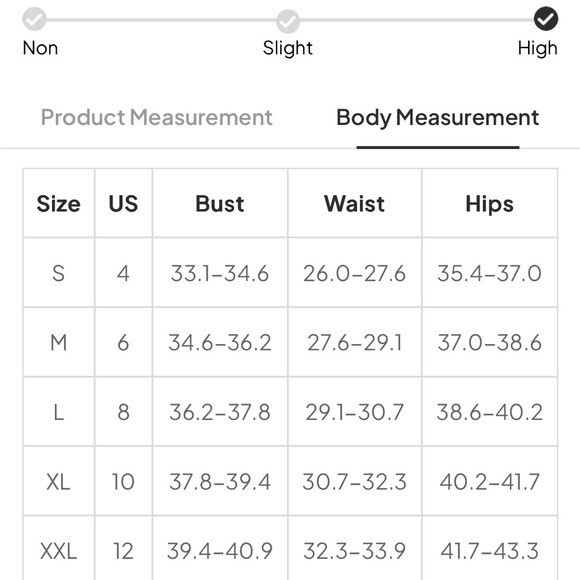Select the XXL size row label
The width and height of the screenshot is (580, 580).
pos(58,551)
